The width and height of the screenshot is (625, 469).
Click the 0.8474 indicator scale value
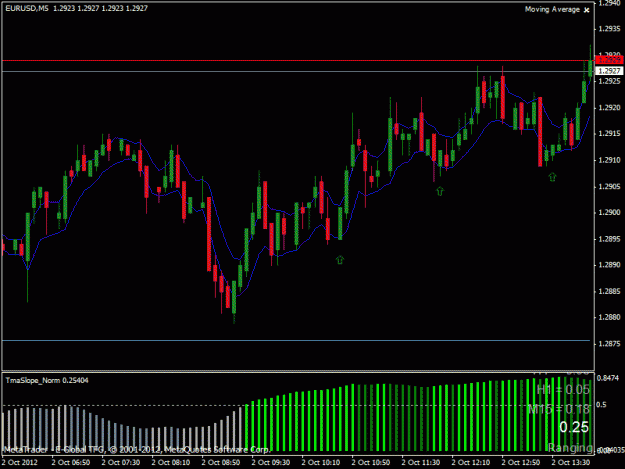(x=608, y=378)
